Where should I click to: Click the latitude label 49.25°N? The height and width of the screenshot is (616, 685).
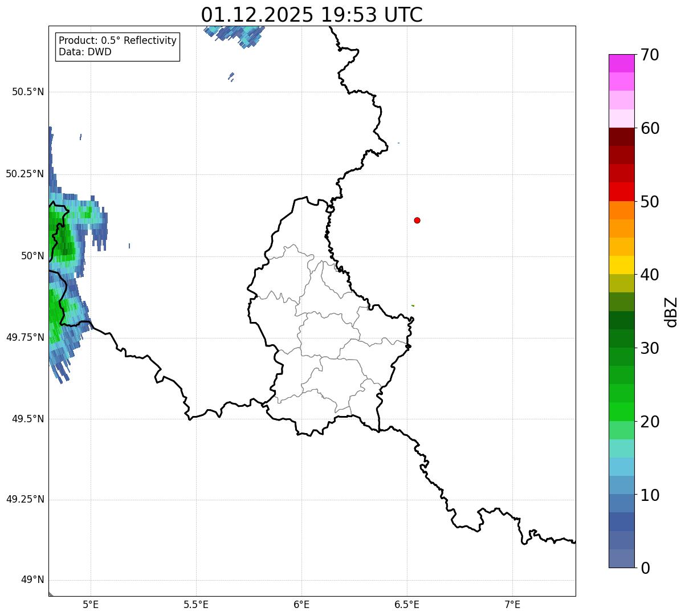coord(25,500)
